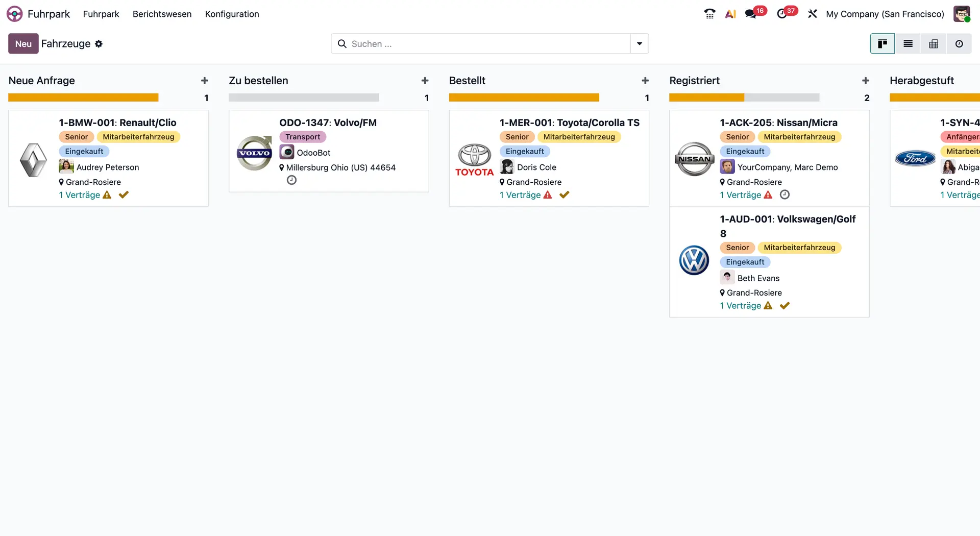
Task: Select the kanban view icon
Action: 882,43
